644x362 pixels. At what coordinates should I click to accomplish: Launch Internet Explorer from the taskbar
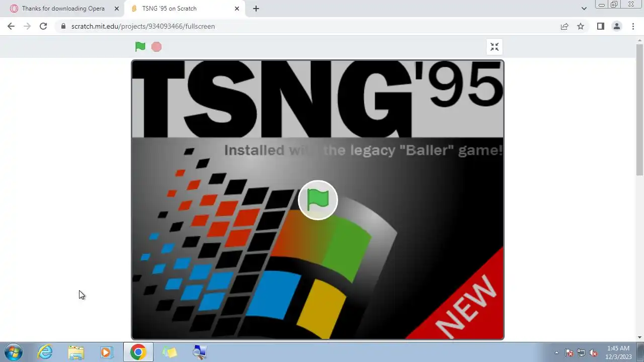click(45, 352)
